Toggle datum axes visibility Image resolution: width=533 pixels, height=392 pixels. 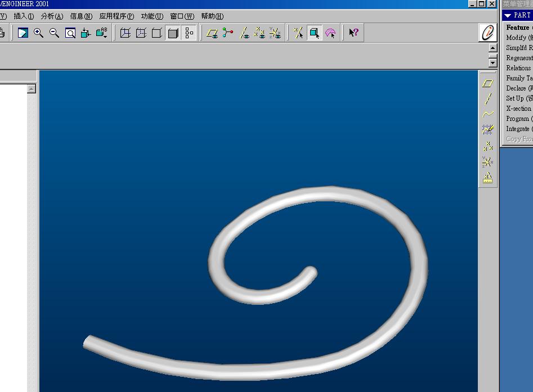click(244, 33)
